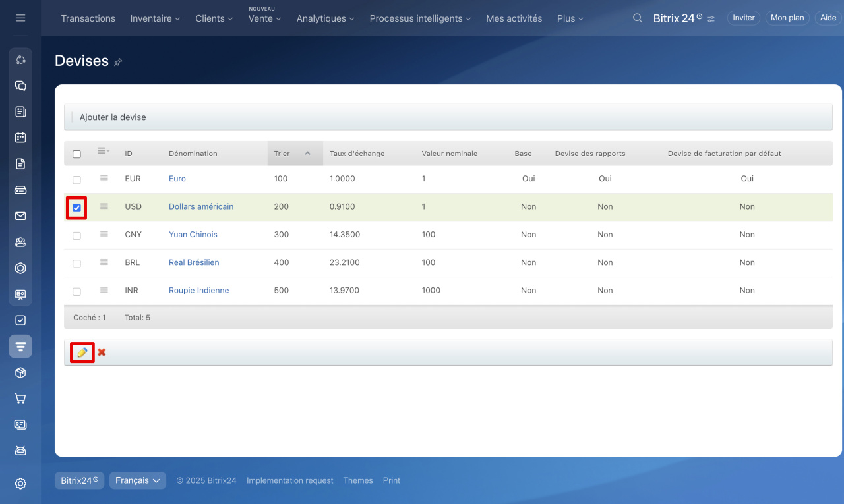Open the hexagon icon in sidebar

pyautogui.click(x=20, y=268)
